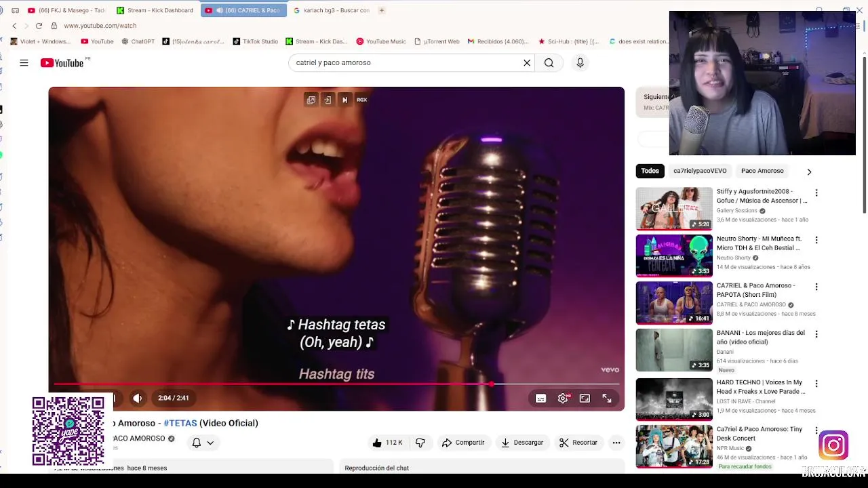Open BANANI Los mejores días thumbnail
This screenshot has width=868, height=488.
674,350
